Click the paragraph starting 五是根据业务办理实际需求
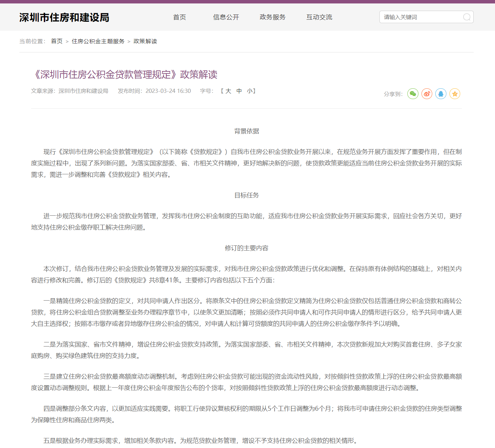 [x=201, y=441]
